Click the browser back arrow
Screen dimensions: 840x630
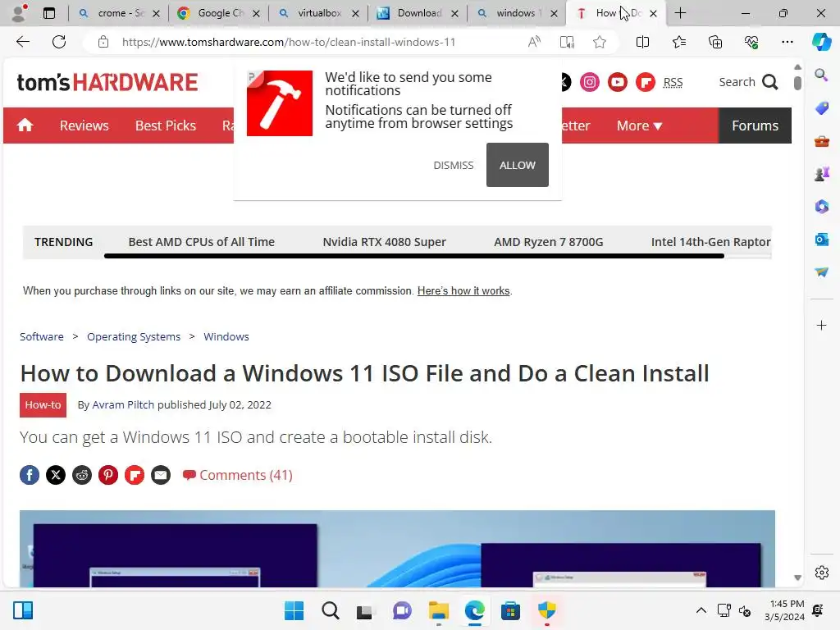22,42
